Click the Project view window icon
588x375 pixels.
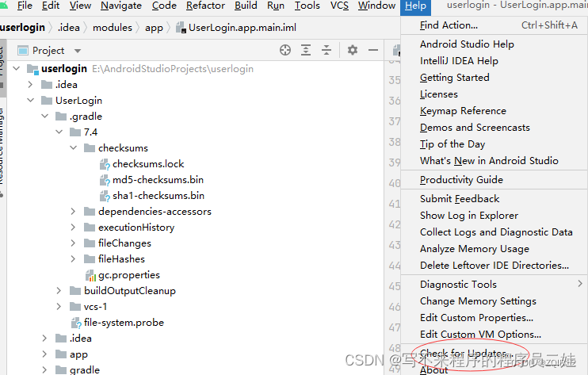point(23,50)
